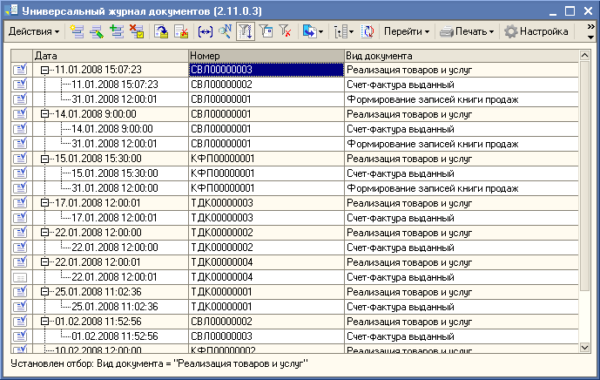
Task: Click the filter status text at bottom
Action: [x=160, y=364]
